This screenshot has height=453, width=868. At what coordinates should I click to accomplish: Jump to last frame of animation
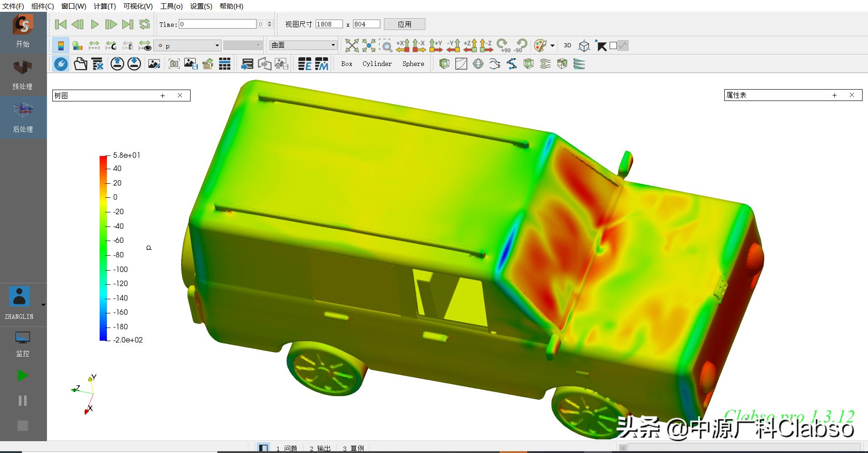128,24
